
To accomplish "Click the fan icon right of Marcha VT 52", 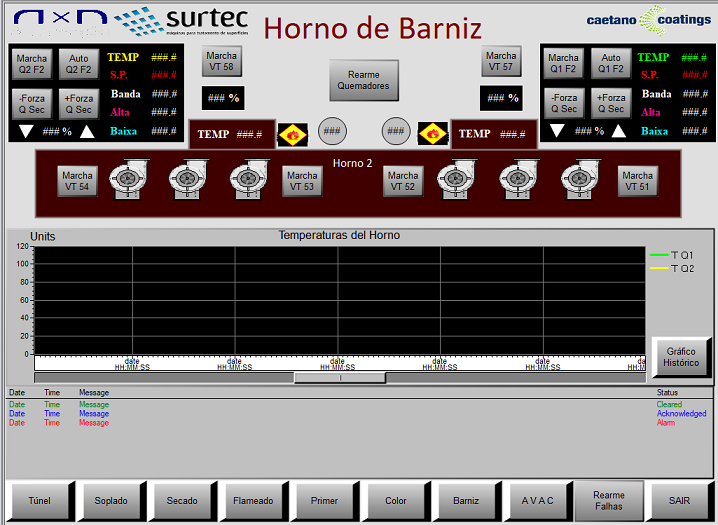I will pos(455,180).
